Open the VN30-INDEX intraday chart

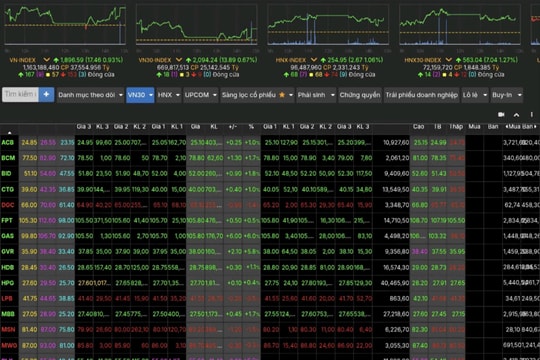click(197, 25)
